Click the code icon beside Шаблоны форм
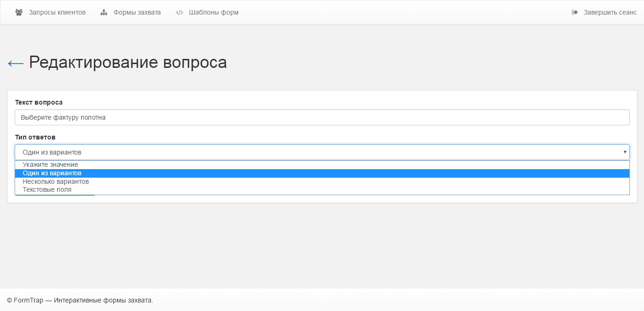 tap(179, 13)
